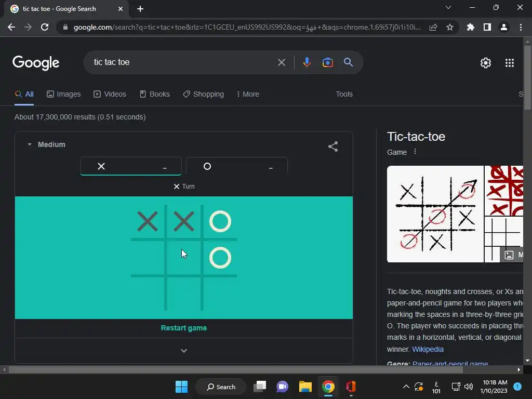Viewport: 532px width, 399px height.
Task: Expand the game card bottom chevron
Action: (184, 351)
